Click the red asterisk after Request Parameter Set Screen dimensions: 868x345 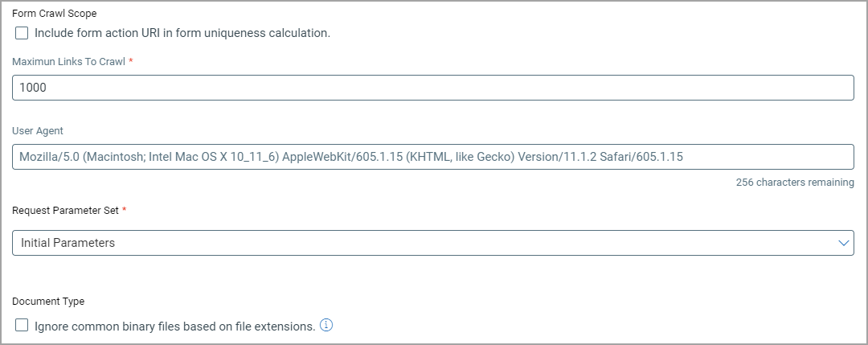coord(125,209)
